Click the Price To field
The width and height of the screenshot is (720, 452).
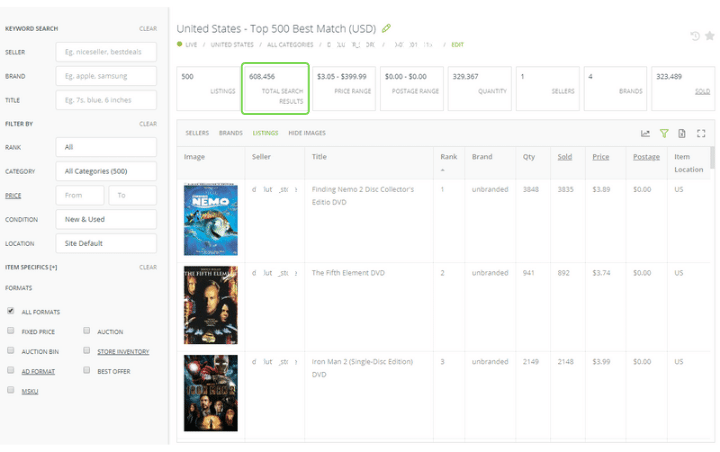(x=133, y=195)
